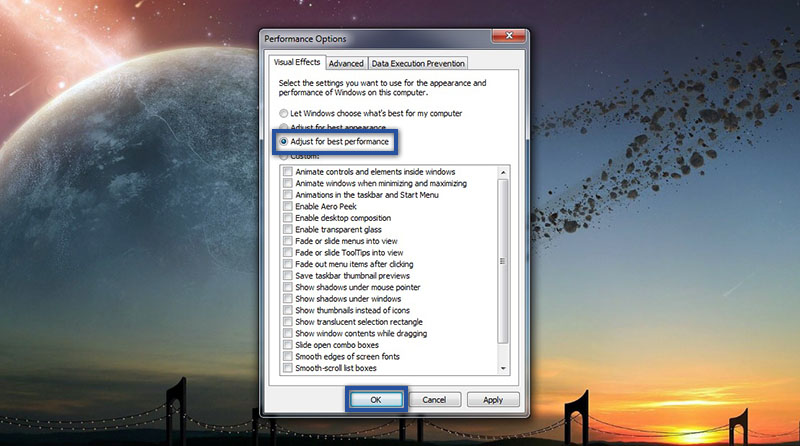The width and height of the screenshot is (800, 446).
Task: Enable Show shadows under mouse pointer
Action: [x=289, y=287]
